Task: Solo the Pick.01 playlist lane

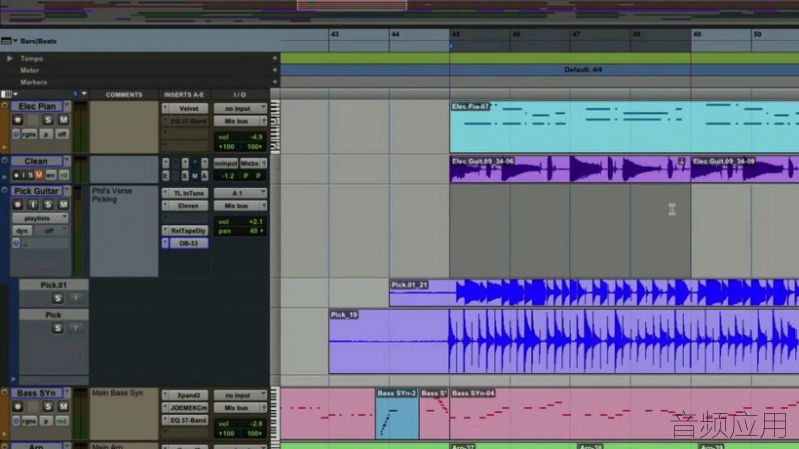Action: tap(58, 298)
